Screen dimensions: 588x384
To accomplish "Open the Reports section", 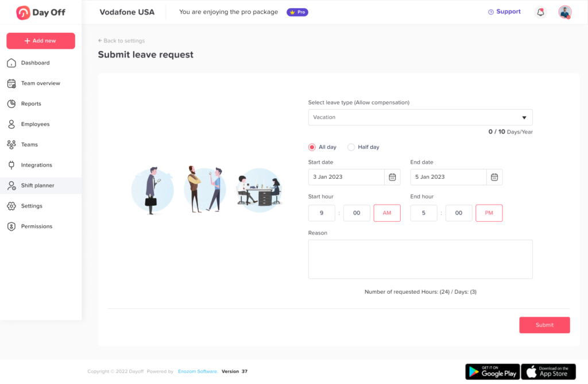I will pos(33,103).
